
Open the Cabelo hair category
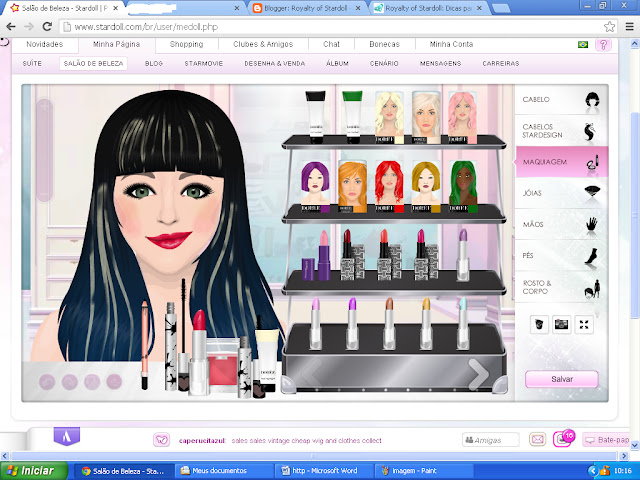[562, 100]
